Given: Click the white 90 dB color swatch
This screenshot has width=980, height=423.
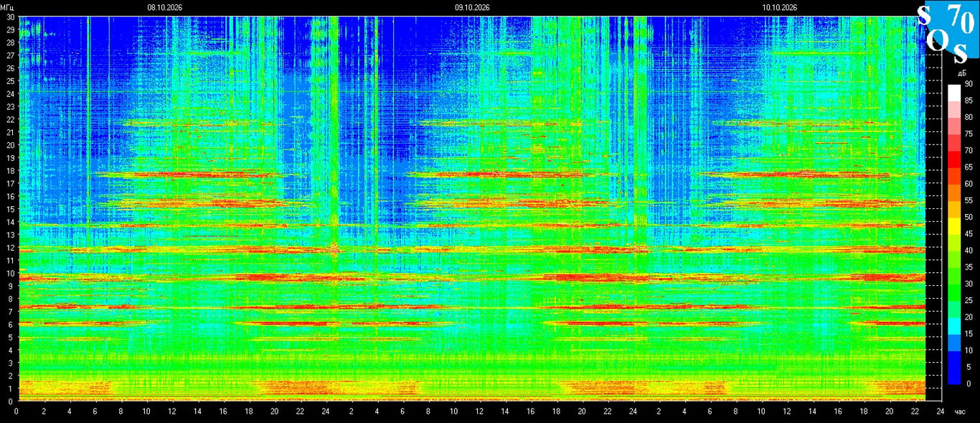Looking at the screenshot, I should click(953, 92).
